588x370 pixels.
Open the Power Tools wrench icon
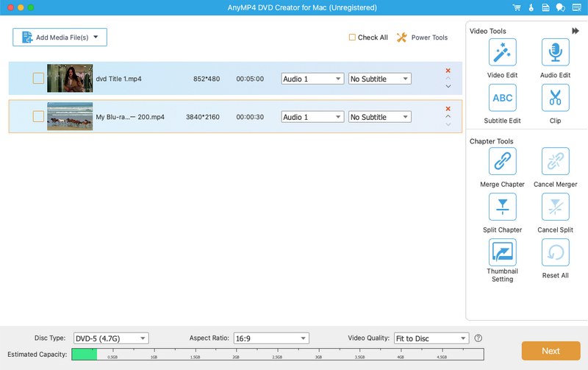pyautogui.click(x=401, y=38)
